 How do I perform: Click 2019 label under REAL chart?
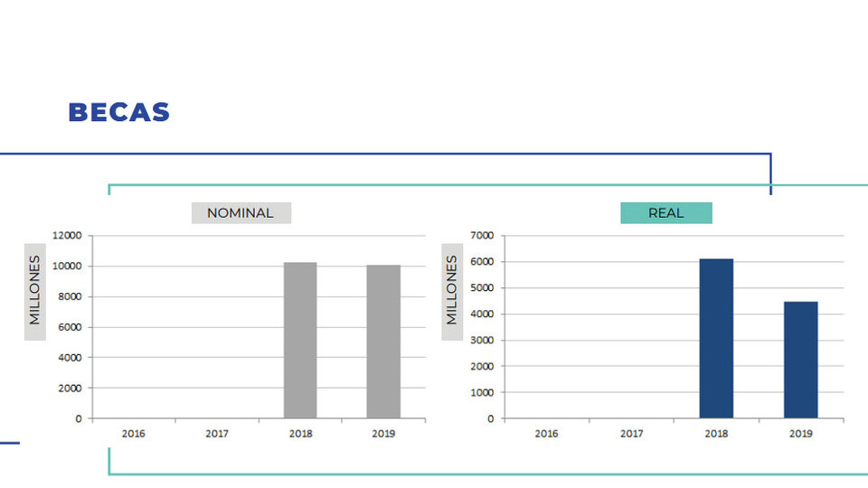800,434
